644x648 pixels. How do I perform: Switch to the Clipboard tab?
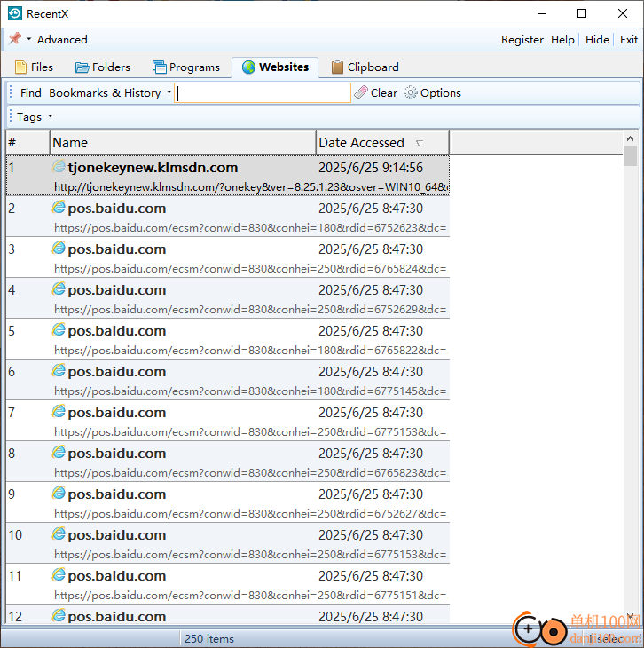point(365,67)
